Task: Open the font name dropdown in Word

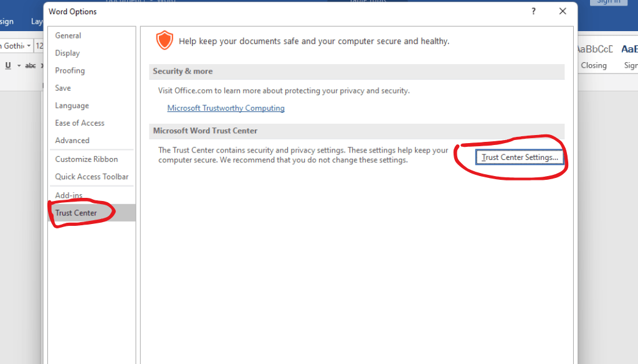Action: point(29,45)
